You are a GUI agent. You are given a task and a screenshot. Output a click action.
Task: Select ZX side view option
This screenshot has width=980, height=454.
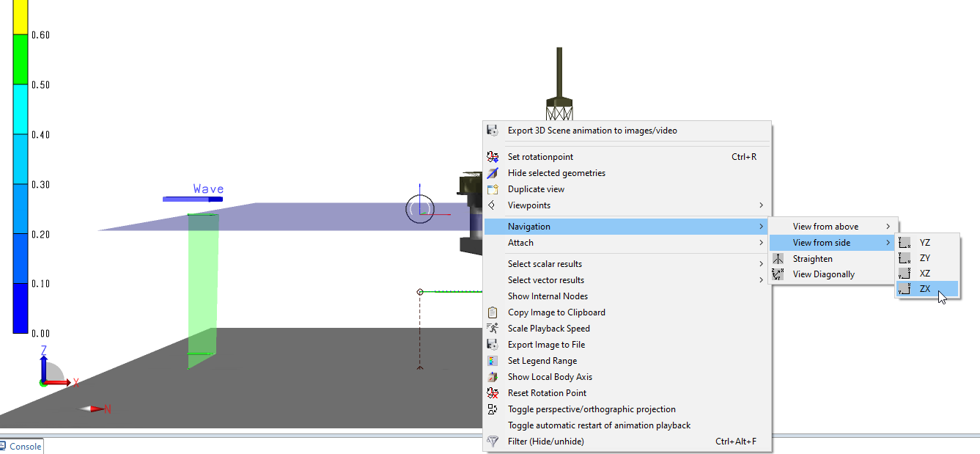(x=925, y=289)
